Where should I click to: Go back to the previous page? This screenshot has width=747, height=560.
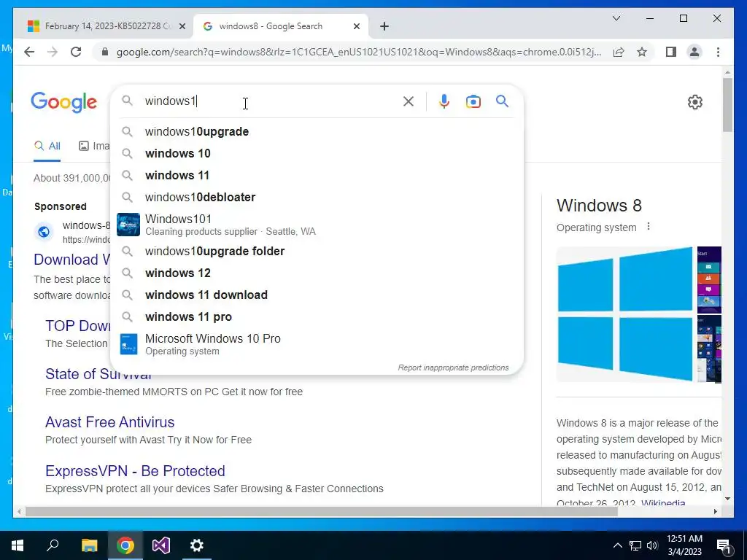pyautogui.click(x=29, y=52)
